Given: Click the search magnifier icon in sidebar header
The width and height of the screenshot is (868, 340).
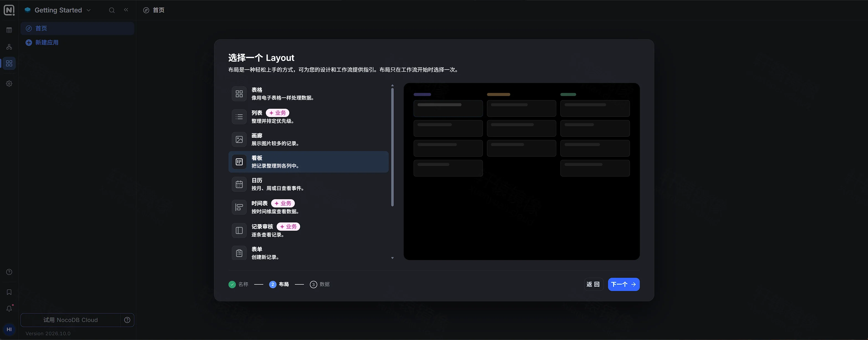Looking at the screenshot, I should [x=112, y=10].
